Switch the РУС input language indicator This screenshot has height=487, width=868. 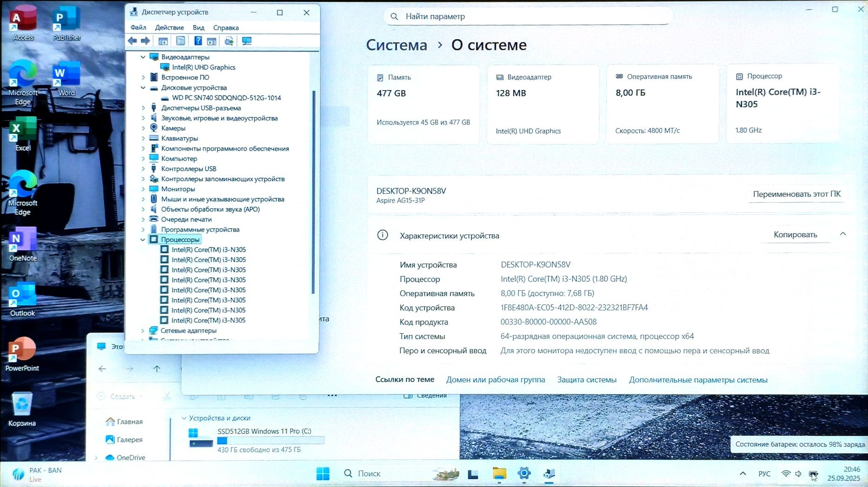point(764,474)
